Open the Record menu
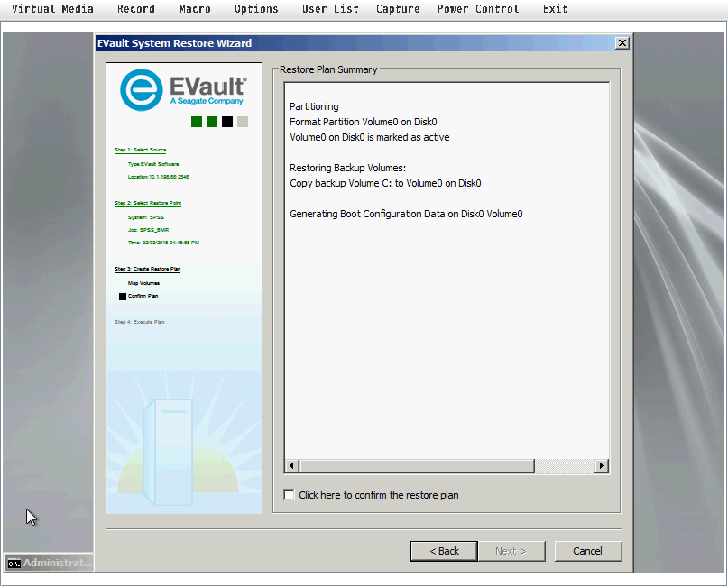 click(136, 9)
